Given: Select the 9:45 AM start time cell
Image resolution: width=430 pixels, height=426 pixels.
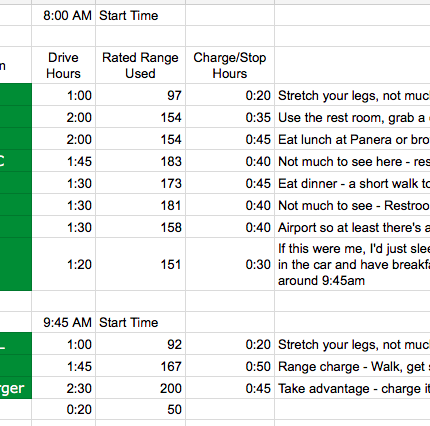Looking at the screenshot, I should click(64, 322).
